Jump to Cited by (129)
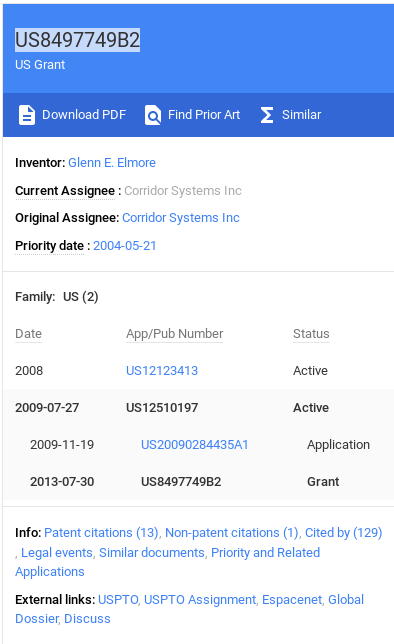394x644 pixels. pyautogui.click(x=343, y=533)
